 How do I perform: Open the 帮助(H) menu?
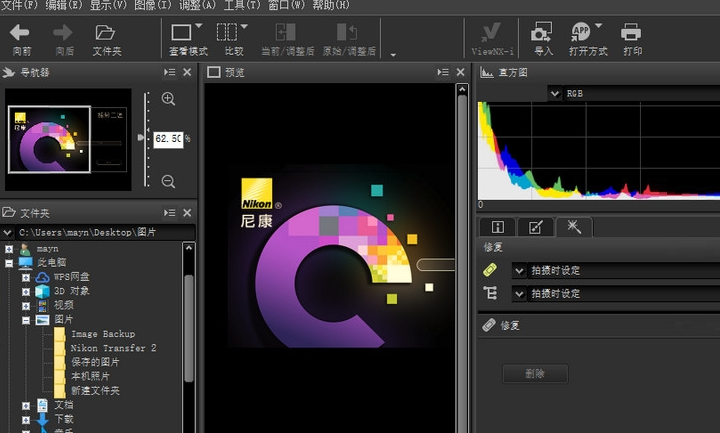click(x=331, y=6)
